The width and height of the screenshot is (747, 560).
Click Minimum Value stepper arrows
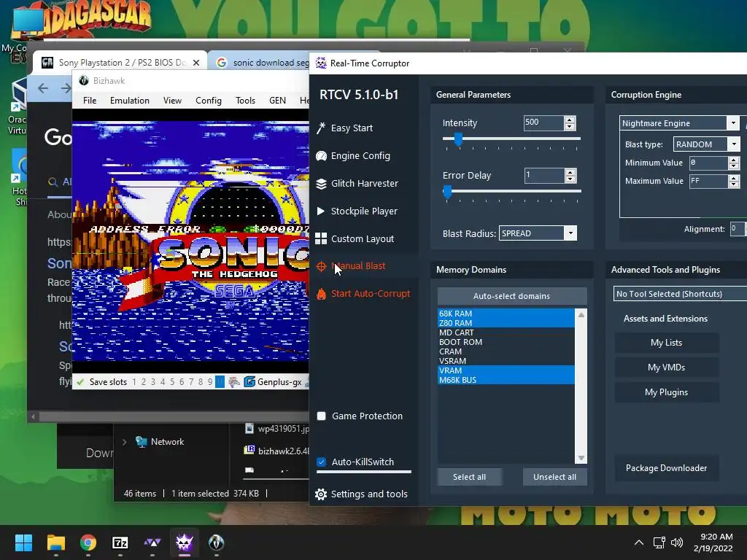[734, 163]
